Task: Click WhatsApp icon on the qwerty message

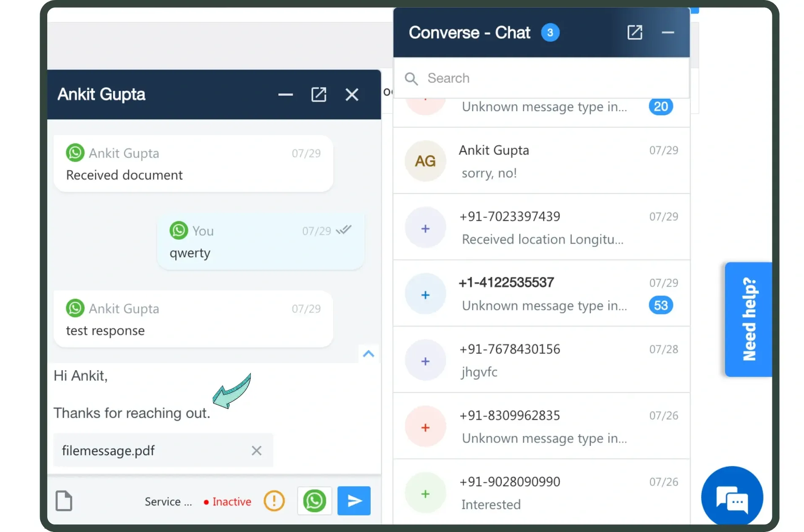Action: click(179, 230)
